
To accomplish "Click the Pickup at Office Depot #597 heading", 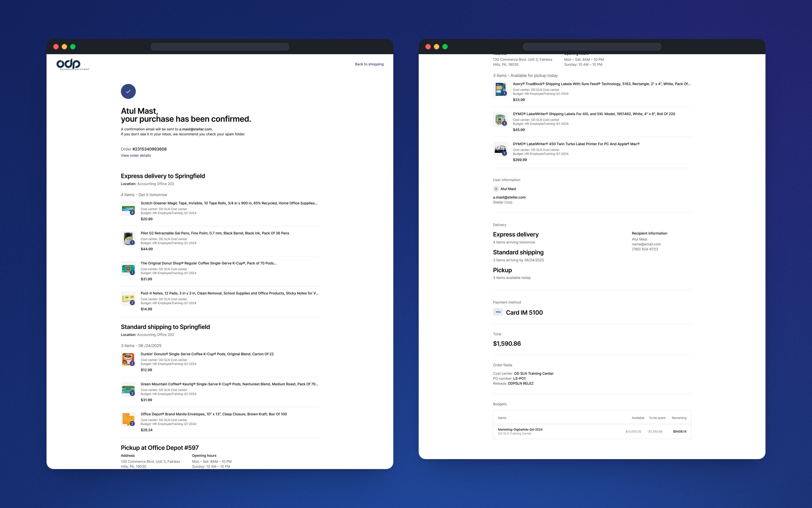I will [x=160, y=448].
